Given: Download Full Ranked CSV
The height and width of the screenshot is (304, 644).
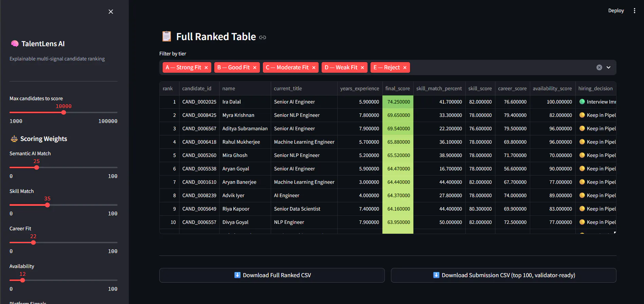Looking at the screenshot, I should coord(272,275).
